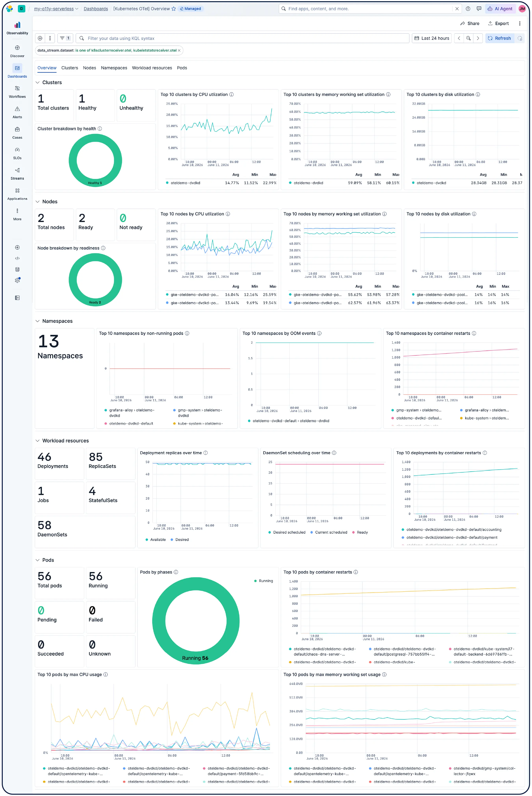532x796 pixels.
Task: Open info icon for Pods by phases
Action: (176, 572)
